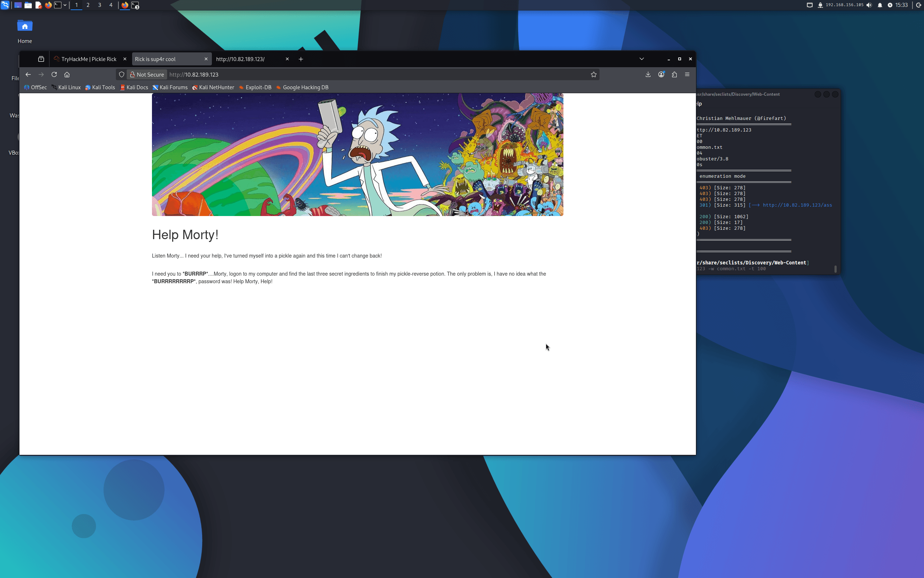The width and height of the screenshot is (924, 578).
Task: Go back one page in Firefox
Action: point(28,74)
